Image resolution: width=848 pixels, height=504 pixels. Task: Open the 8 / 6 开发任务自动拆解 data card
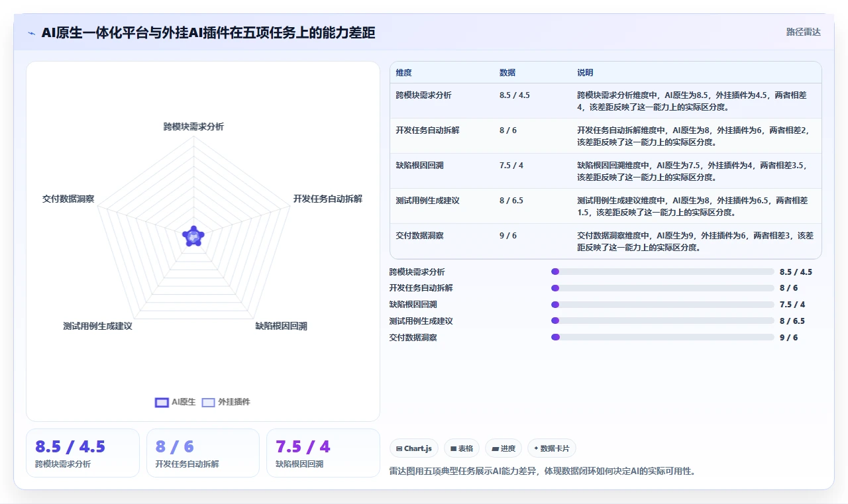[x=203, y=453]
